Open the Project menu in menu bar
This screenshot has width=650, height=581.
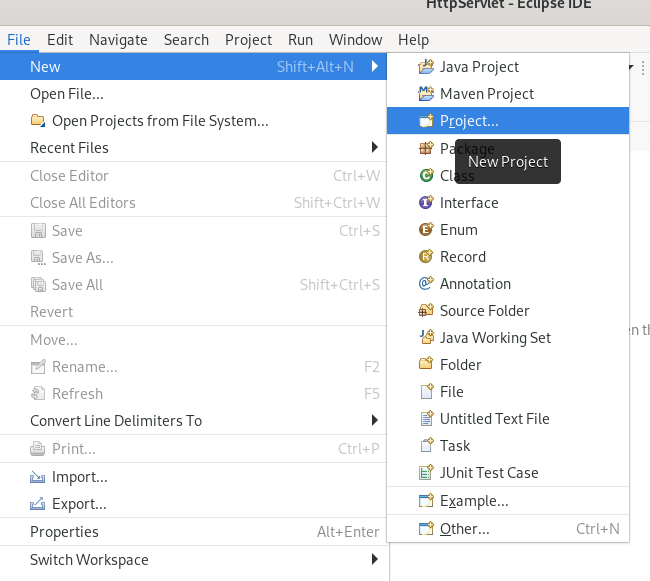[248, 40]
